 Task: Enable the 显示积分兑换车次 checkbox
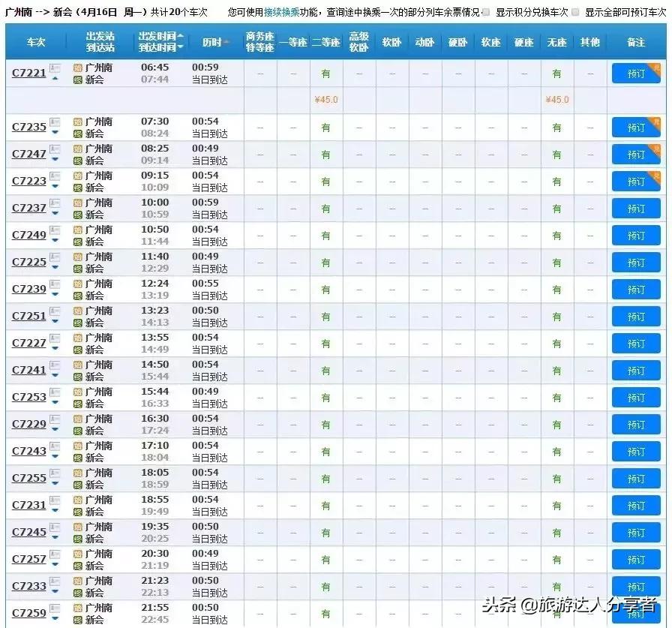[484, 12]
